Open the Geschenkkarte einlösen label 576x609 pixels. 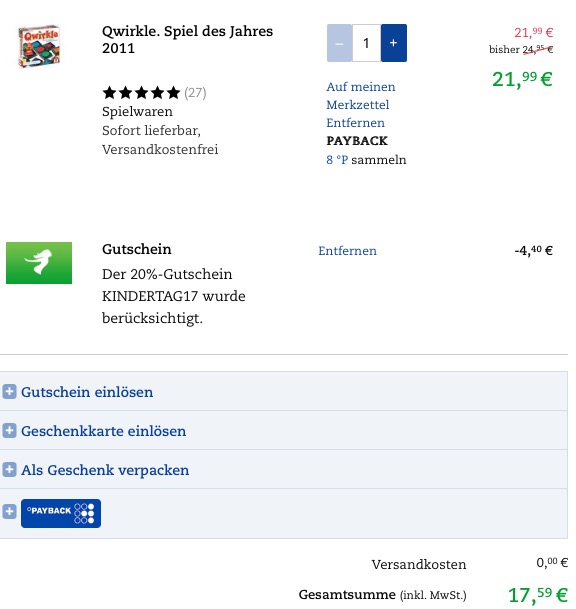(x=103, y=431)
